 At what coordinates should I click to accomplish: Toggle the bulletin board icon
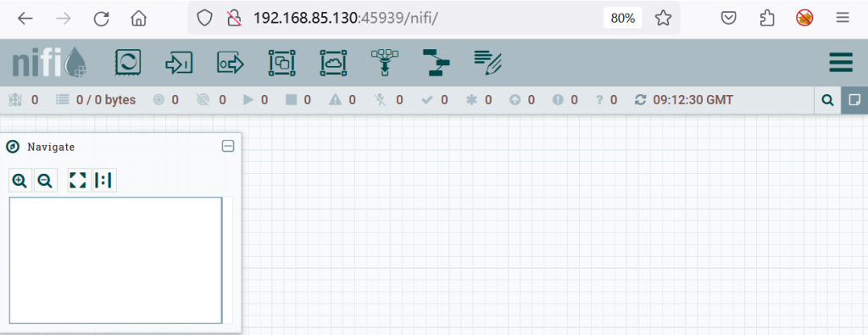coord(854,100)
